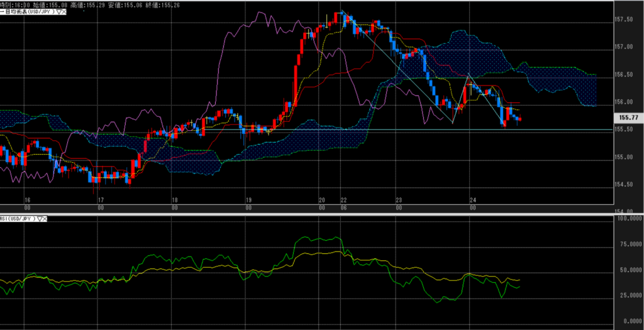Viewport: 644px width, 330px height.
Task: Select date marker 23 on time axis
Action: click(397, 199)
